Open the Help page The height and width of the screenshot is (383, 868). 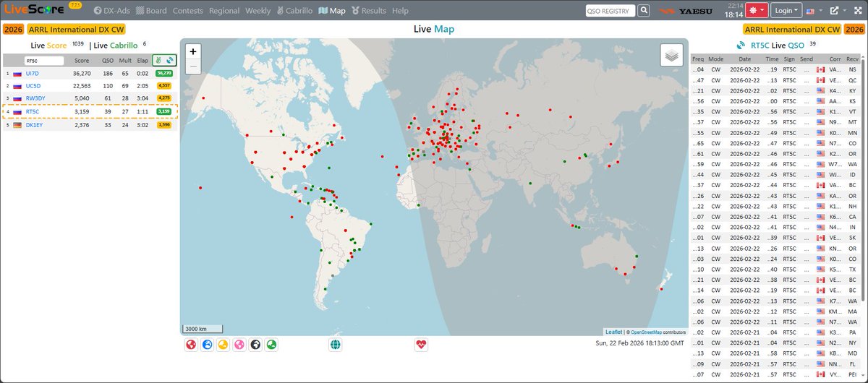[x=400, y=11]
